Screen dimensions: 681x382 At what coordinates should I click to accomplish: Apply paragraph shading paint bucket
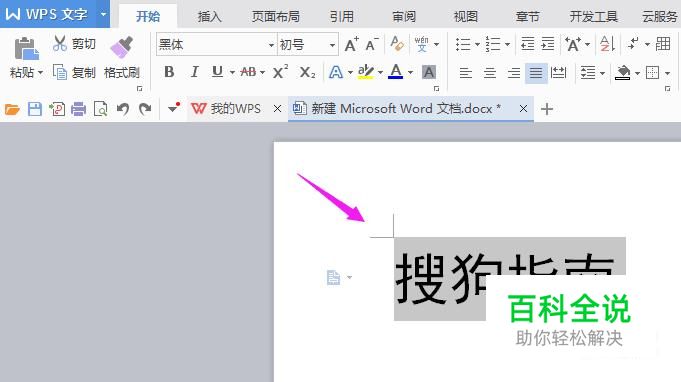pos(623,72)
